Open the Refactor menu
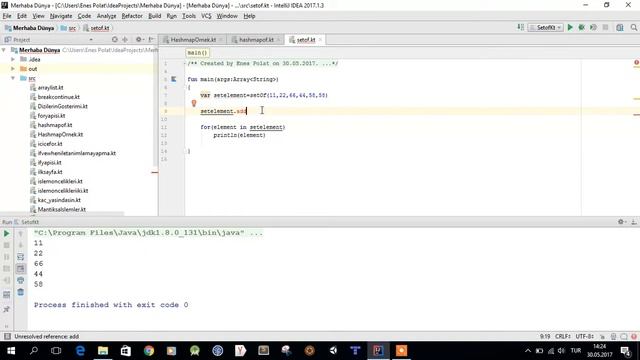Screen dimensions: 640x360 point(132,16)
